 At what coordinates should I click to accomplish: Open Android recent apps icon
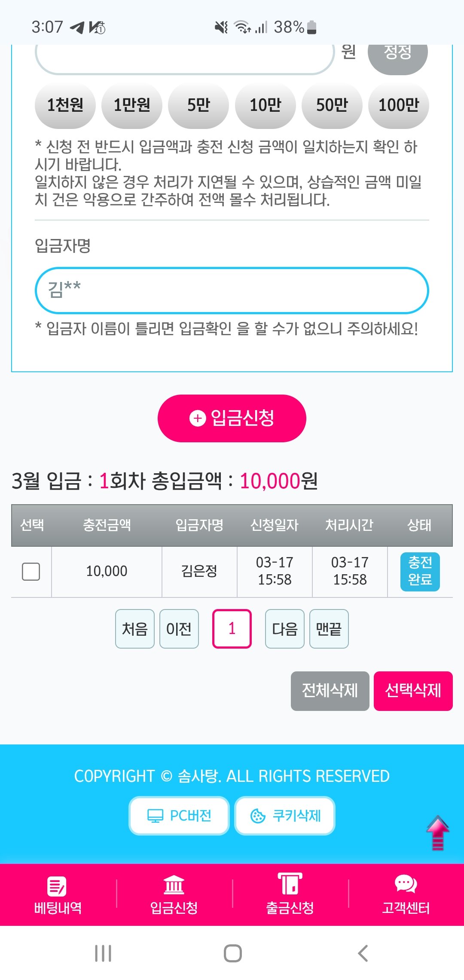click(x=103, y=953)
